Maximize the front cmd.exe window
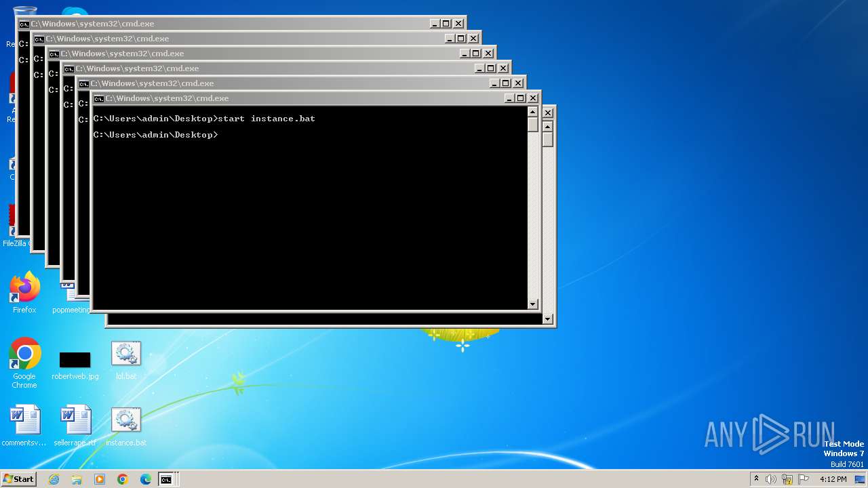Screen dimensions: 868x488 (521, 98)
